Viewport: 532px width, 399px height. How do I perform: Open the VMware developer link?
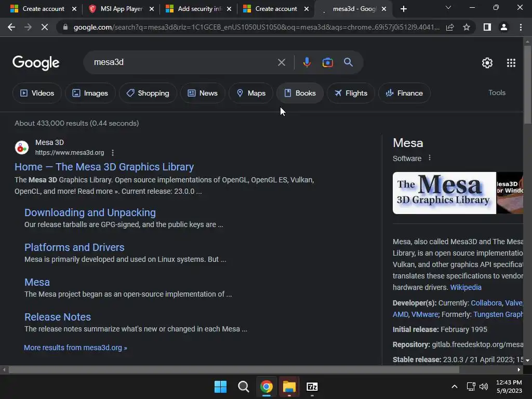point(424,314)
